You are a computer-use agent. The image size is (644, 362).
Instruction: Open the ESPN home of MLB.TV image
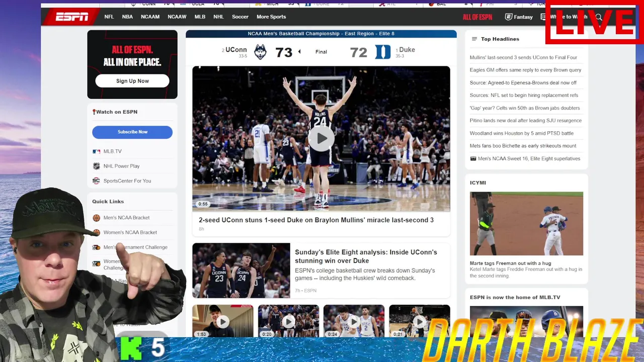[x=526, y=322]
